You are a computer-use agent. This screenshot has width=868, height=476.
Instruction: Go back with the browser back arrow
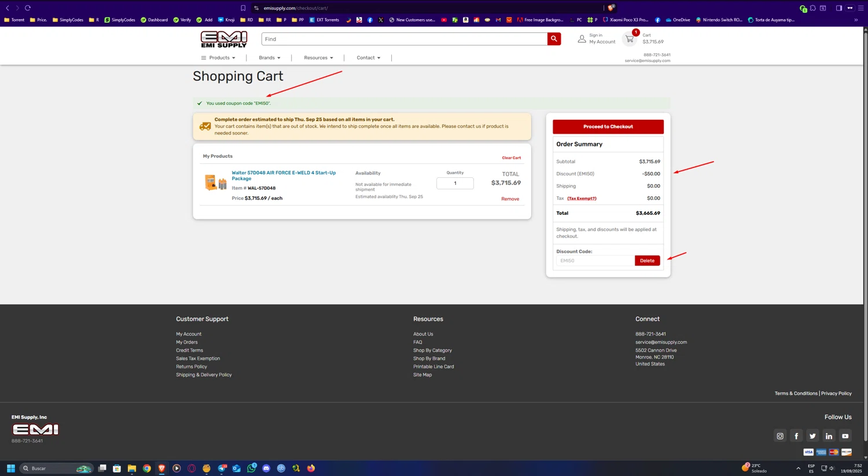pyautogui.click(x=8, y=8)
